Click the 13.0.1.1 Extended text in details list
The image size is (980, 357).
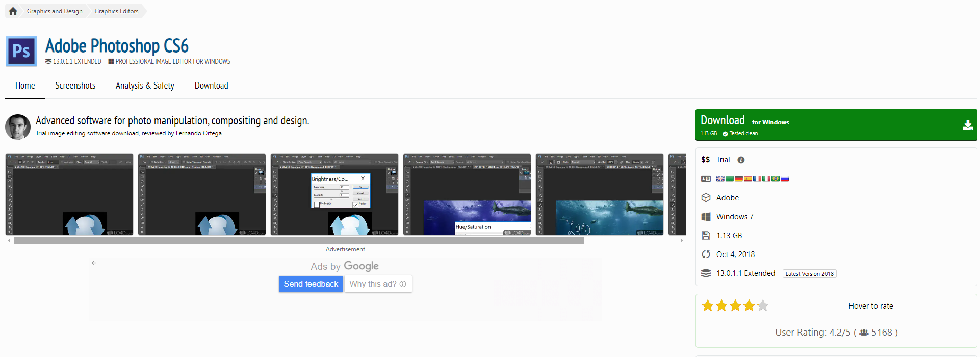745,273
